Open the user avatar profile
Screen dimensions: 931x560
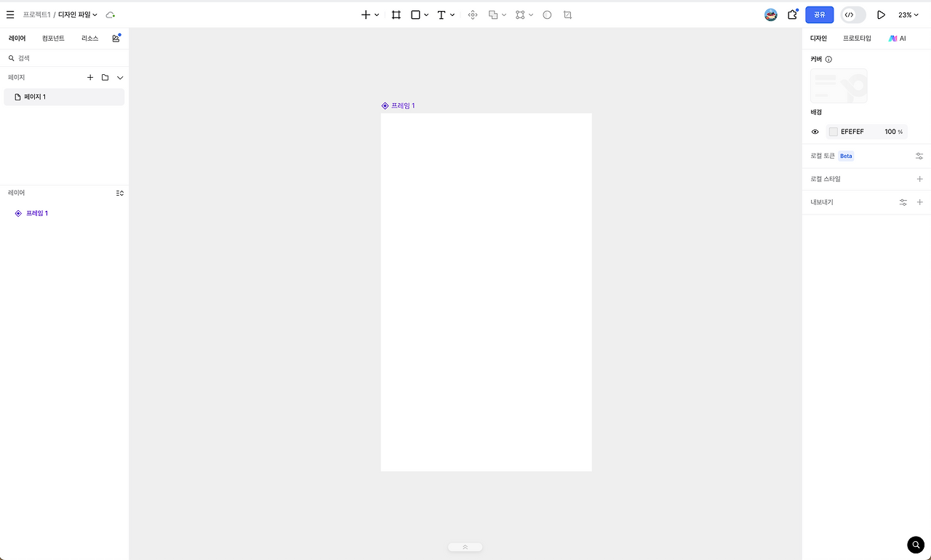point(771,15)
